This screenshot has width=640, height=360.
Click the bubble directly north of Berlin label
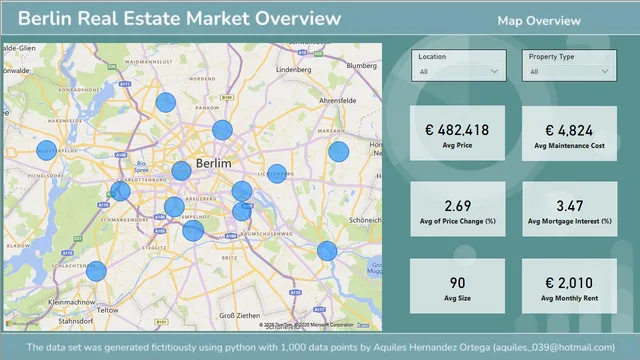222,130
